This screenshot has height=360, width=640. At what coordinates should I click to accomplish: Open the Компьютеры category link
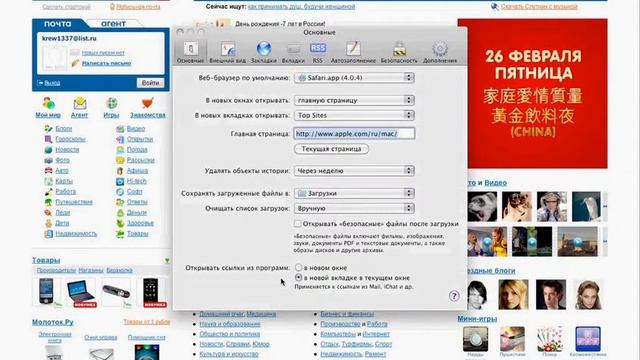338,334
